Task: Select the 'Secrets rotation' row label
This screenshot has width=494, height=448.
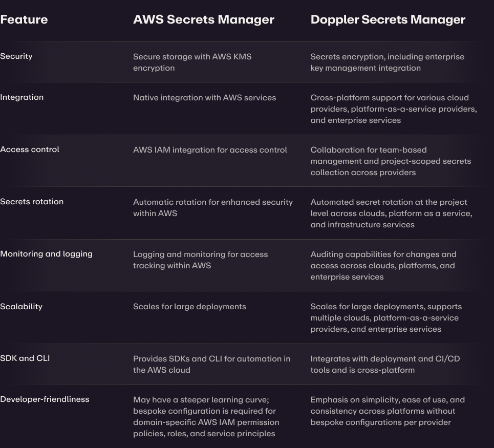Action: tap(32, 202)
